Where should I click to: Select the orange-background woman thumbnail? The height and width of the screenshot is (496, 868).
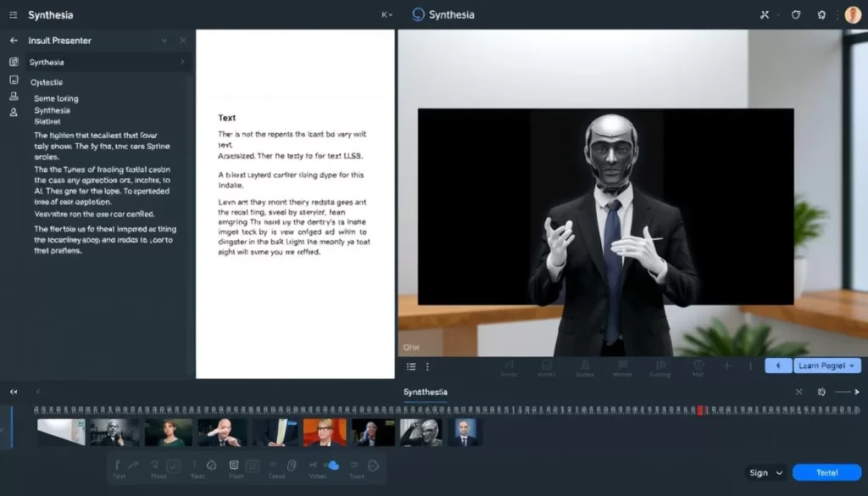coord(325,432)
